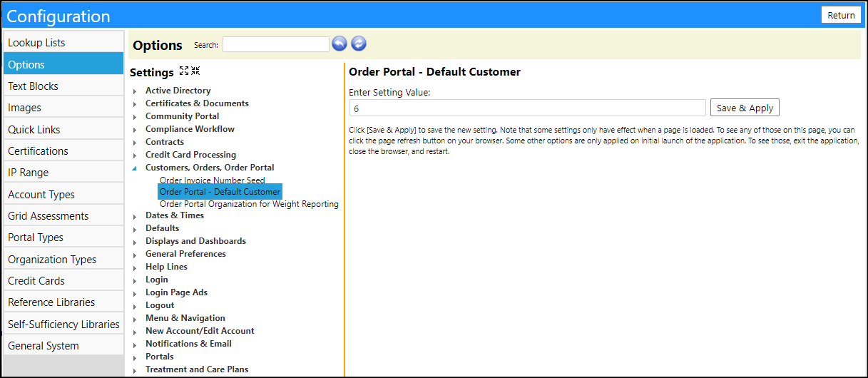This screenshot has height=378, width=868.
Task: Open Quick Links in sidebar
Action: click(x=63, y=129)
